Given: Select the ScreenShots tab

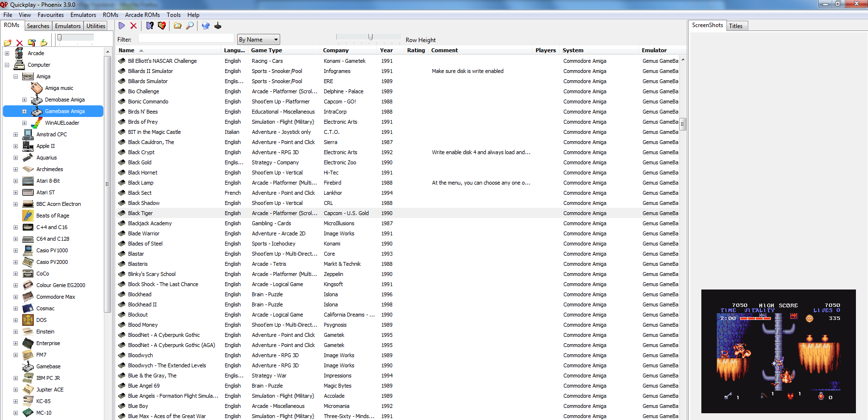Looking at the screenshot, I should click(708, 25).
